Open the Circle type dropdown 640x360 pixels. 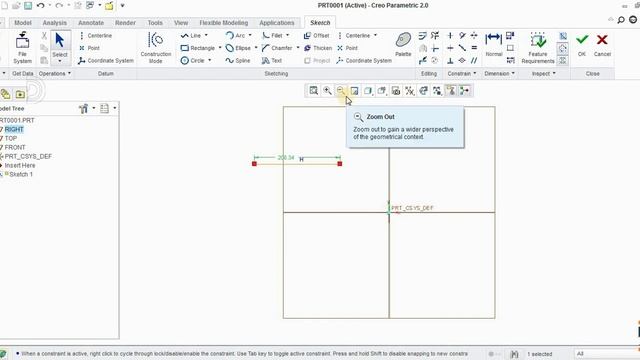(x=210, y=60)
